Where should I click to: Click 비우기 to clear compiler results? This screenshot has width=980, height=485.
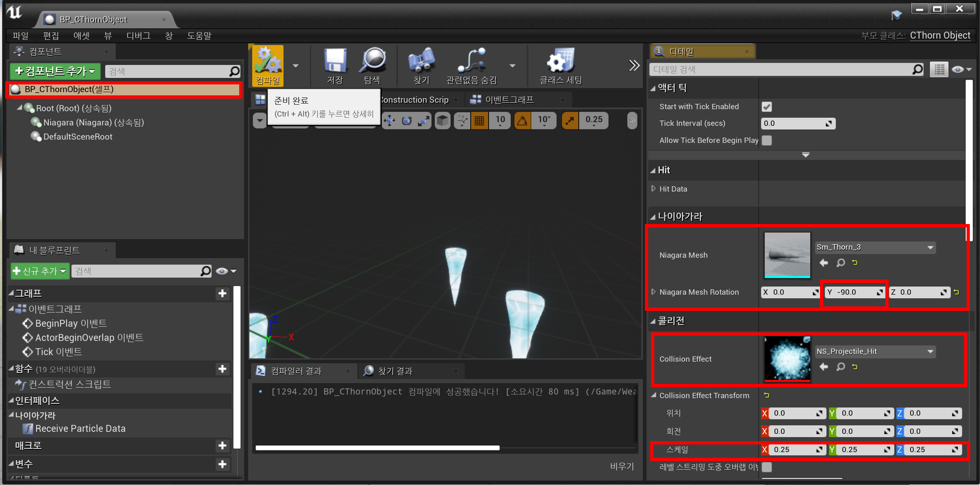click(621, 466)
